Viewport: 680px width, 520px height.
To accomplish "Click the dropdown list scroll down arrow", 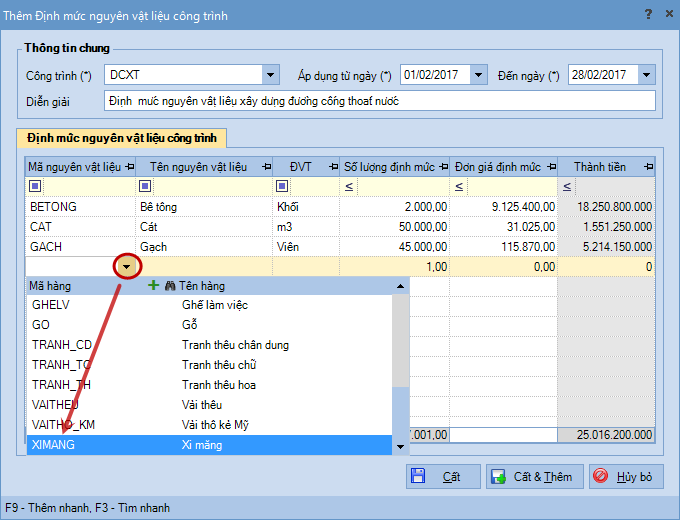I will click(x=401, y=446).
